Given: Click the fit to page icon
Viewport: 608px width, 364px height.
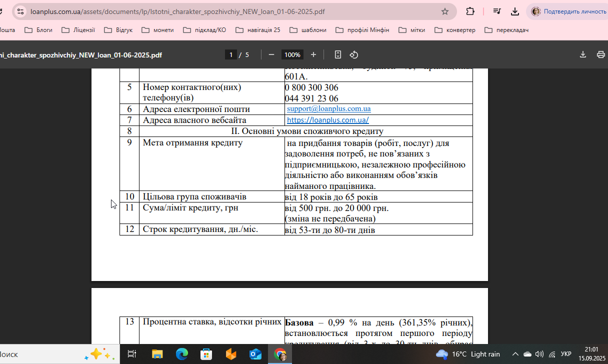Looking at the screenshot, I should point(338,55).
